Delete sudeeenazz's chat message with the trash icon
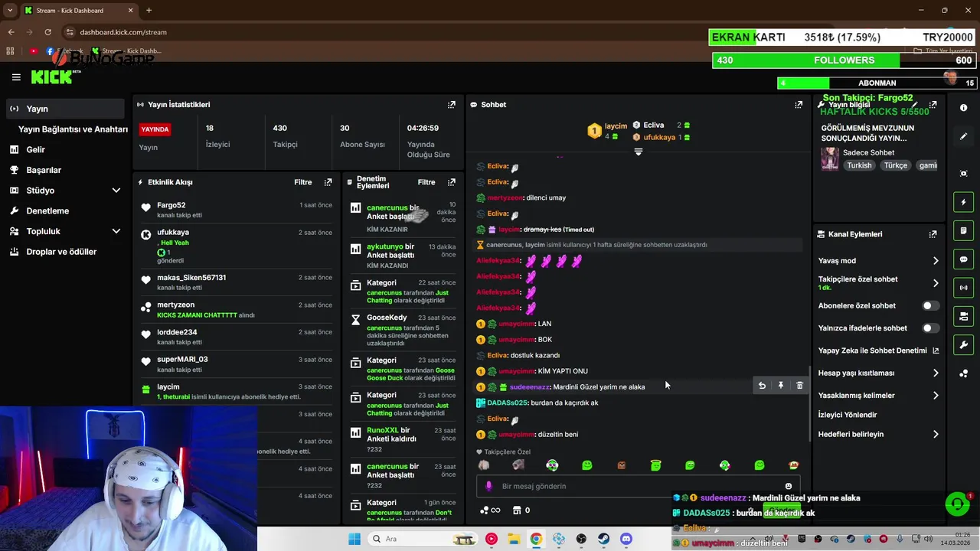Viewport: 980px width, 551px height. coord(799,386)
